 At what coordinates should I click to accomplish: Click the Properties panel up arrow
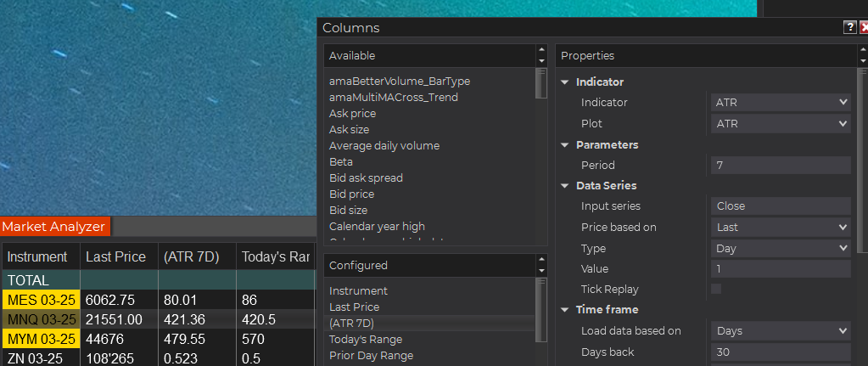tap(864, 50)
